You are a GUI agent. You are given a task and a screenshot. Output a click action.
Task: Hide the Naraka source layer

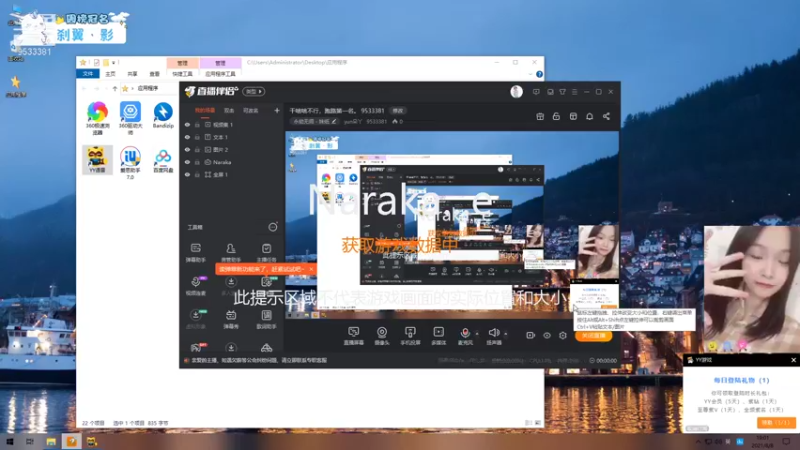(187, 162)
